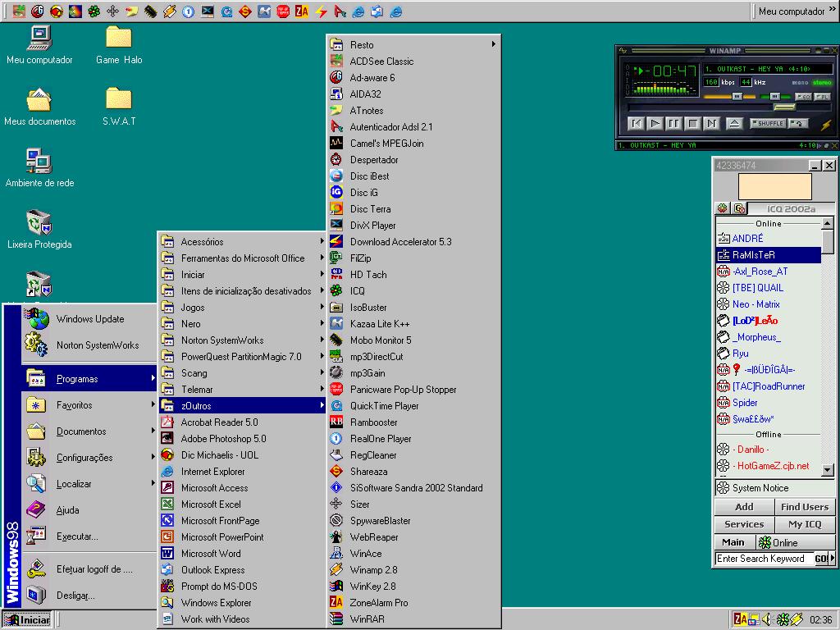Open ZoneAlarm Pro from zOutros menu
The height and width of the screenshot is (630, 840).
[x=413, y=603]
